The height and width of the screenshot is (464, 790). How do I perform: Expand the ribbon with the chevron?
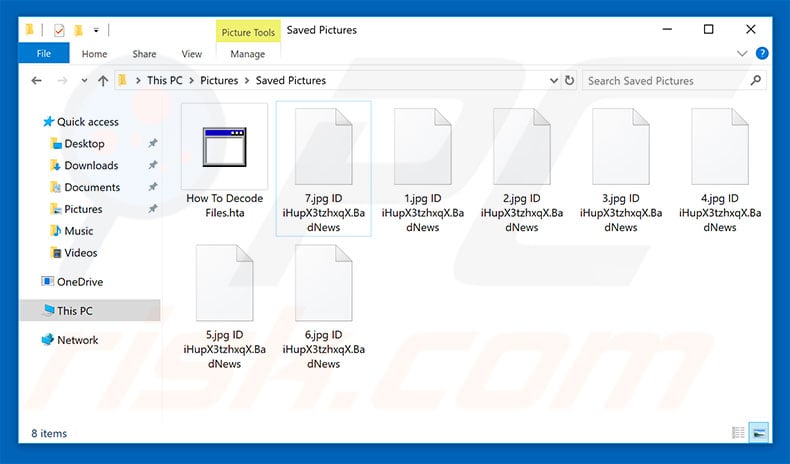742,53
